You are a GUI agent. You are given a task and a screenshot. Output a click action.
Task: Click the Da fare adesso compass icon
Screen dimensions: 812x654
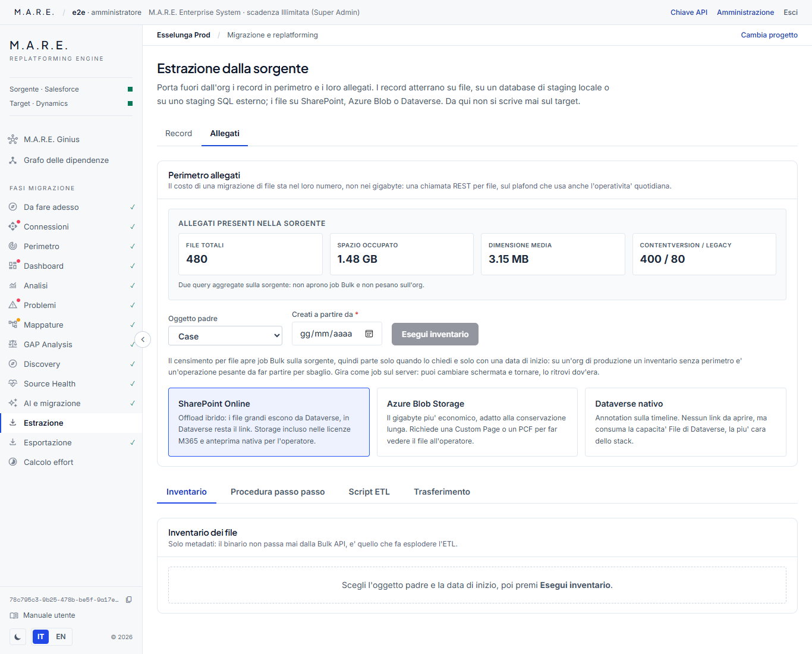[x=12, y=207]
